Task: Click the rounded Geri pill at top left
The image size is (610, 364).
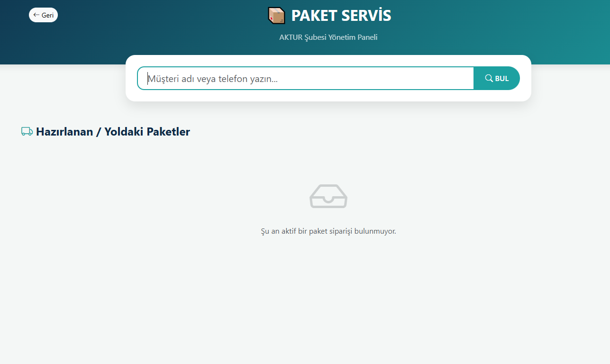Action: point(43,15)
